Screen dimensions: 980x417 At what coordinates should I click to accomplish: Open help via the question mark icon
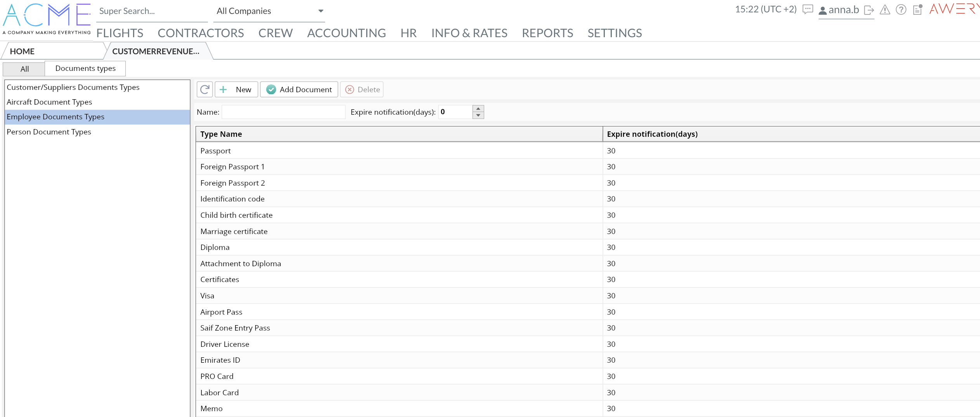point(901,10)
